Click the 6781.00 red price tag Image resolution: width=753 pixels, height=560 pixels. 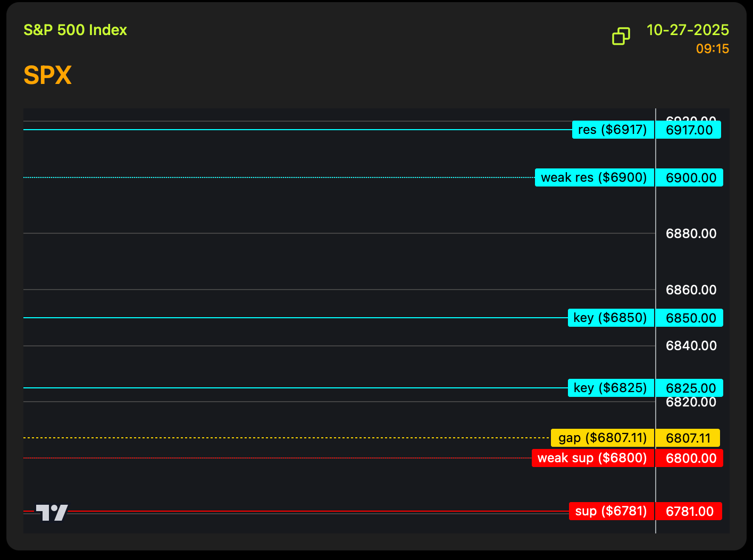689,512
